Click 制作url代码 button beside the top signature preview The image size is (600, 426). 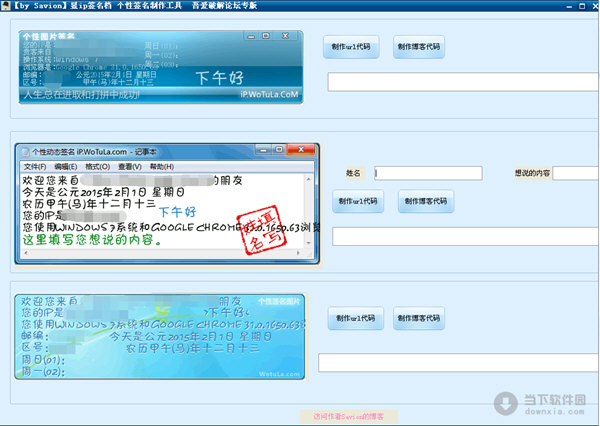pyautogui.click(x=351, y=47)
